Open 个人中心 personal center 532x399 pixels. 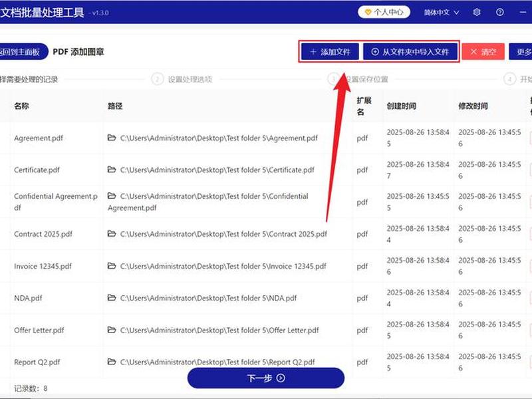coord(384,13)
